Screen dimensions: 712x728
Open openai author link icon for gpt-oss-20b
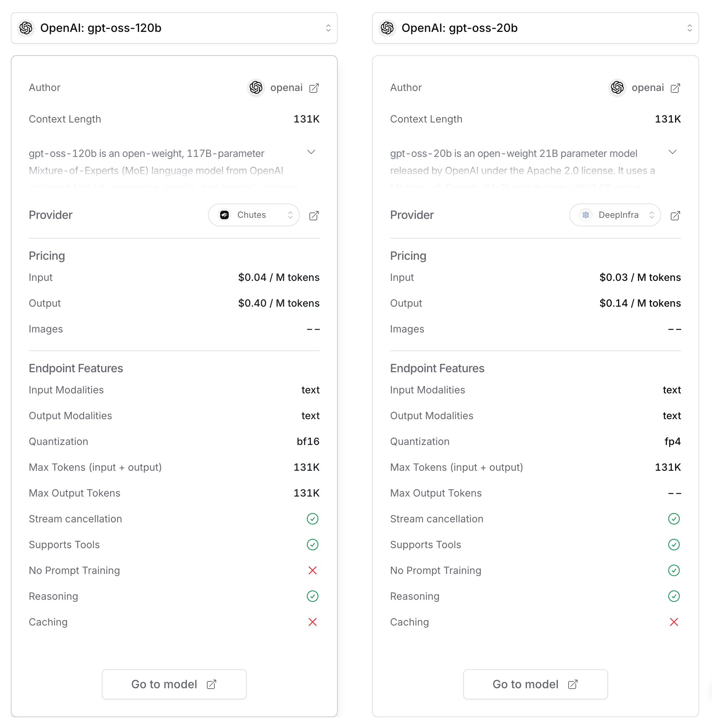(675, 88)
